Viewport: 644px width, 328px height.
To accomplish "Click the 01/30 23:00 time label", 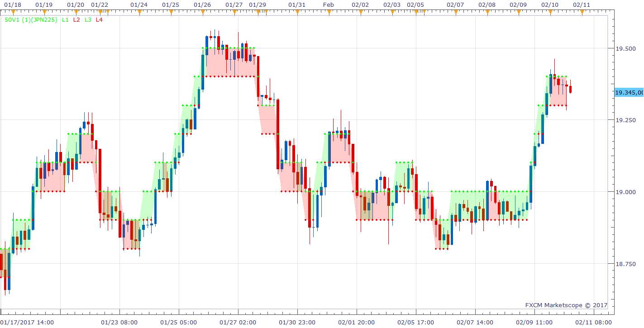I will coord(297,322).
